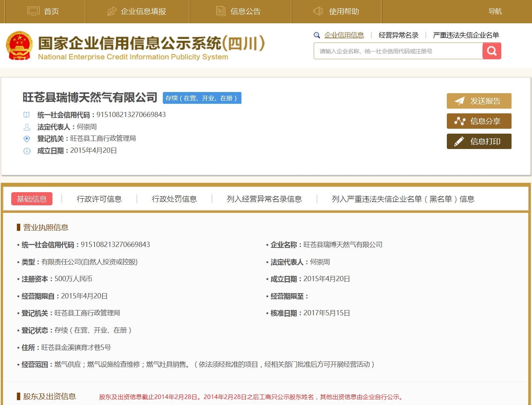The width and height of the screenshot is (532, 405).
Task: Click the document icon beside 信息公告
Action: 221,11
